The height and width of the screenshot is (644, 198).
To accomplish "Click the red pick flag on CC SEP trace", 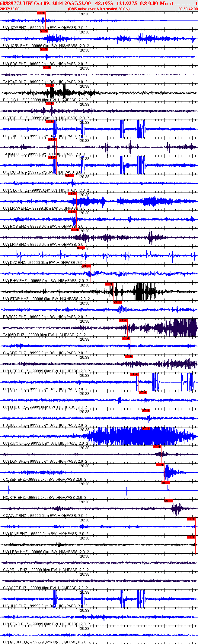I will click(x=160, y=465).
